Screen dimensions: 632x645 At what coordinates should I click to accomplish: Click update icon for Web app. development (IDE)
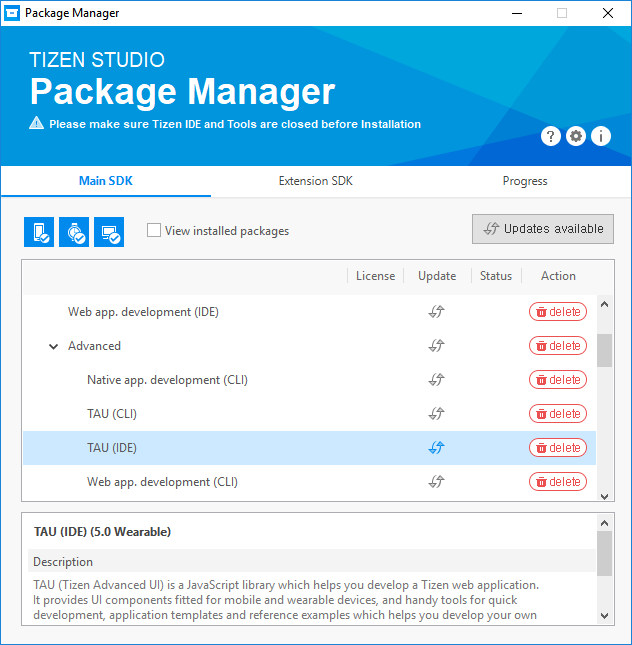pyautogui.click(x=436, y=312)
